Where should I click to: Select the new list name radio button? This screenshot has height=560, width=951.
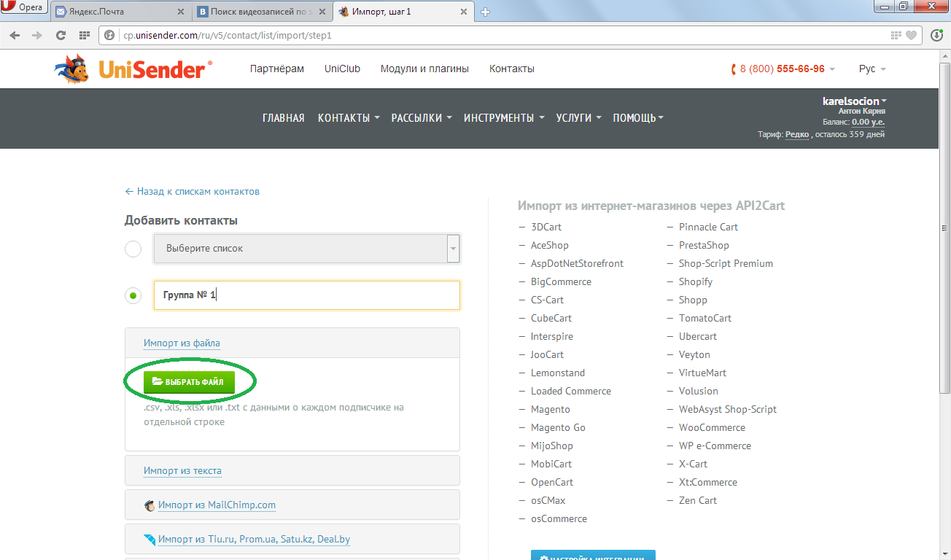coord(133,296)
